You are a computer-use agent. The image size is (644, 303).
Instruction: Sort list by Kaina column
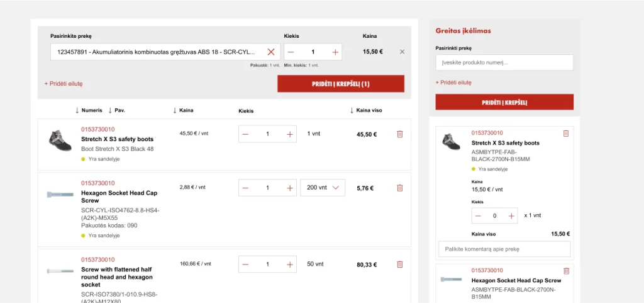(x=183, y=110)
